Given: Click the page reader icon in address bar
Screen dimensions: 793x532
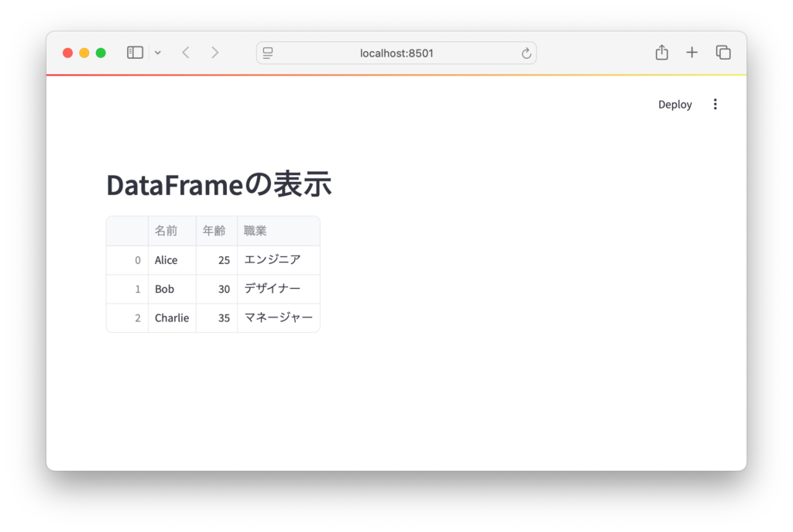Looking at the screenshot, I should coord(268,53).
